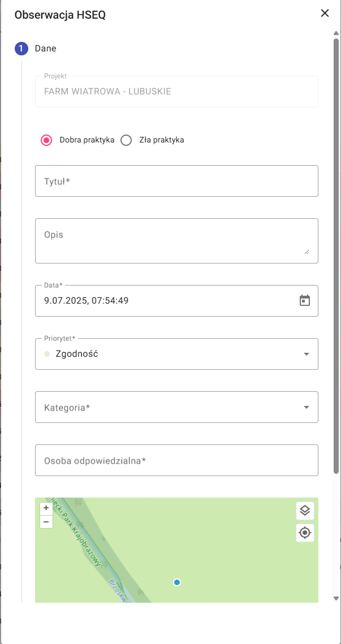Click the Data date-time value field

(x=164, y=300)
